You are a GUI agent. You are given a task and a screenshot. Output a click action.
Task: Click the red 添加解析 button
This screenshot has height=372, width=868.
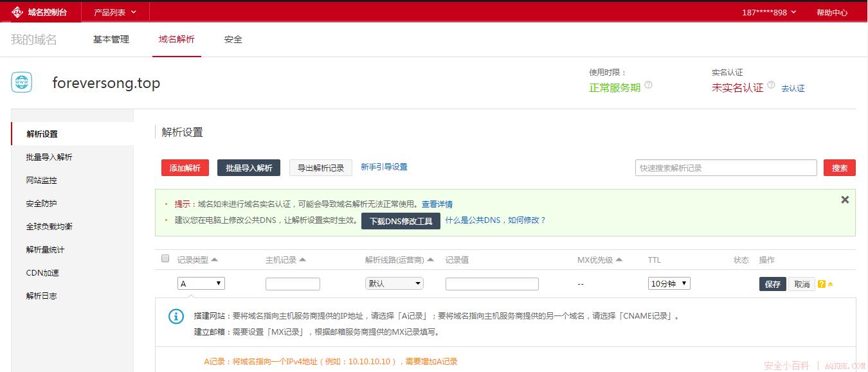point(185,168)
